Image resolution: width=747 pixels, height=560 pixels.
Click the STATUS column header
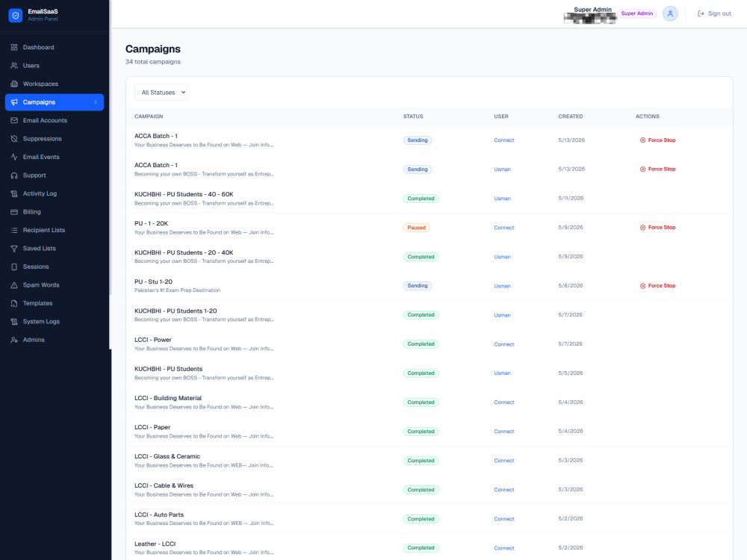[413, 116]
